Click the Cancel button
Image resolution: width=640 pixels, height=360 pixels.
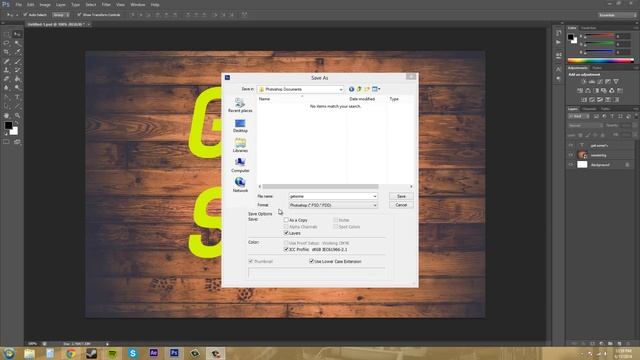[401, 205]
